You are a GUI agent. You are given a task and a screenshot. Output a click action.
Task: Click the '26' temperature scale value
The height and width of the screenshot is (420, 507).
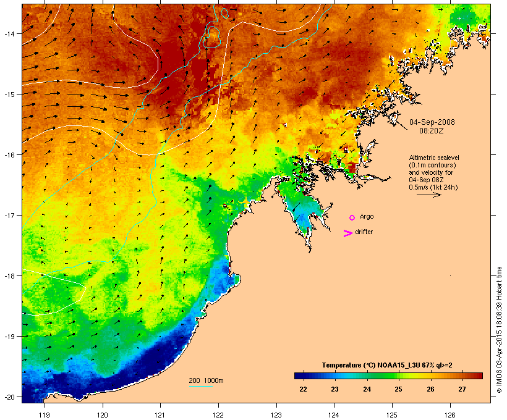pyautogui.click(x=430, y=389)
